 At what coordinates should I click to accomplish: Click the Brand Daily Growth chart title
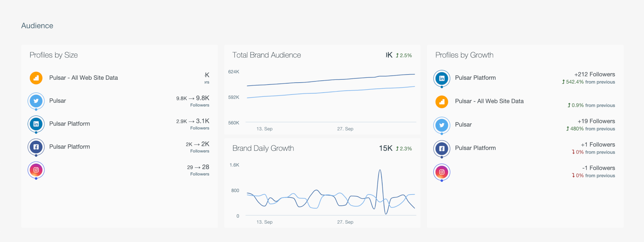pos(263,148)
